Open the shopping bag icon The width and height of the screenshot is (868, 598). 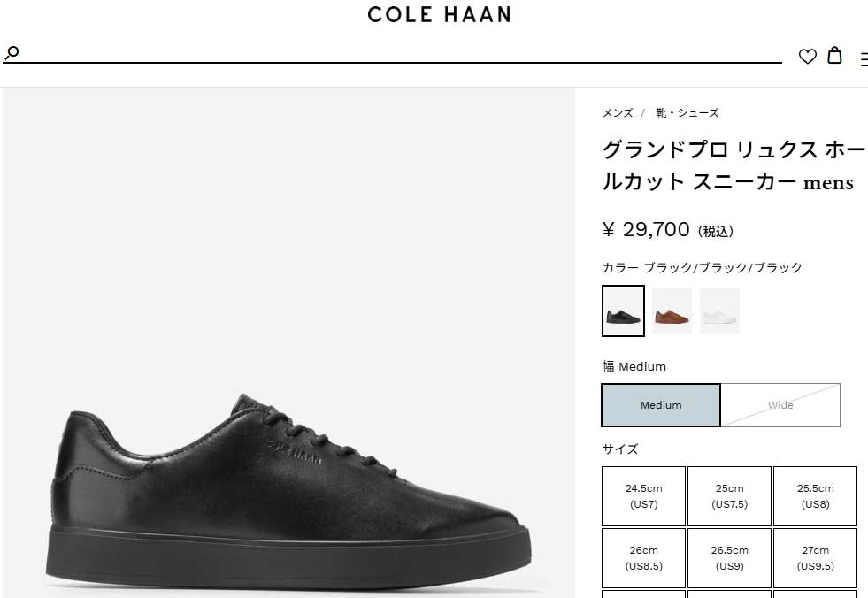pyautogui.click(x=834, y=56)
